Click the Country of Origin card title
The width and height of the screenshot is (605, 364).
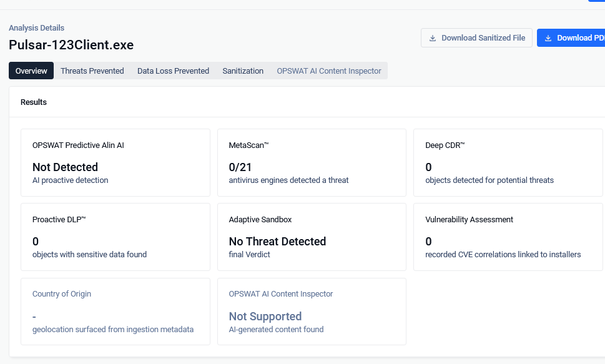[62, 293]
